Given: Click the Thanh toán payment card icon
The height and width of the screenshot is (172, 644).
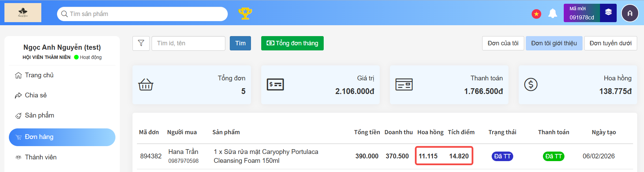Looking at the screenshot, I should (404, 84).
